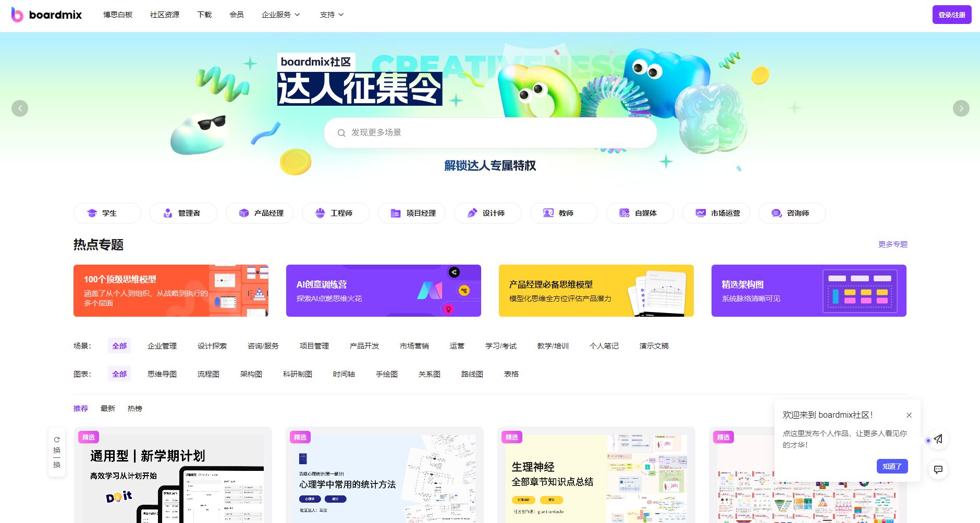The image size is (980, 523).
Task: Go to previous banner slide
Action: tap(20, 108)
